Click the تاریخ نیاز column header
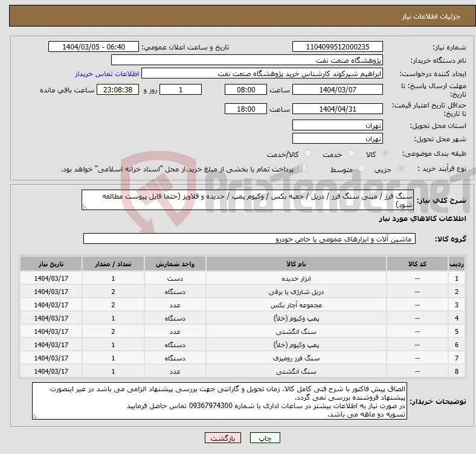The height and width of the screenshot is (454, 476). point(51,264)
